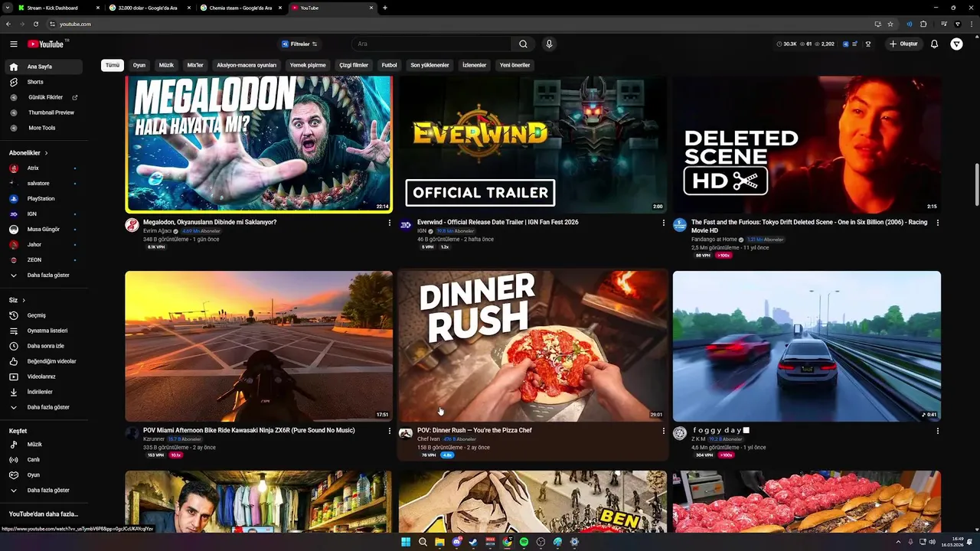This screenshot has height=551, width=980.
Task: Open browser tab search dropdown
Action: (7, 8)
